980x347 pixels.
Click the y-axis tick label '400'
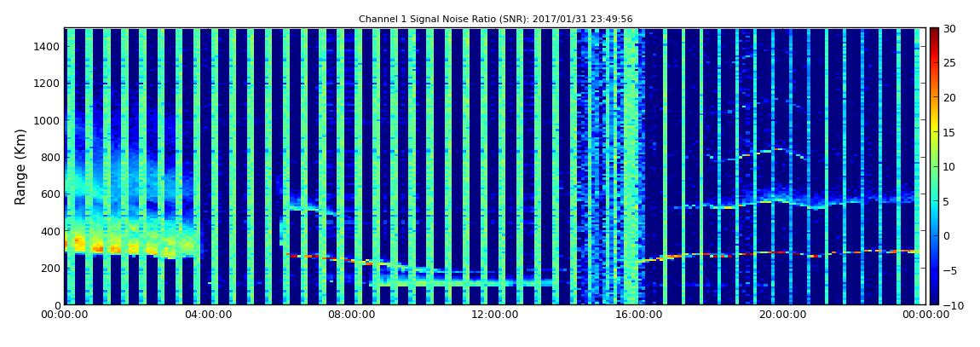pos(51,231)
